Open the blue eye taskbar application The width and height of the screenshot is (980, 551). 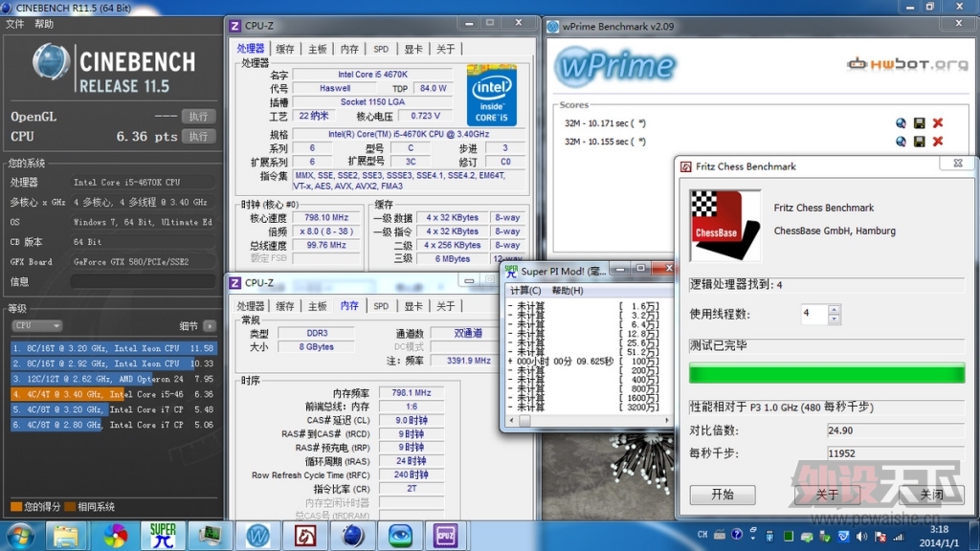click(x=400, y=536)
